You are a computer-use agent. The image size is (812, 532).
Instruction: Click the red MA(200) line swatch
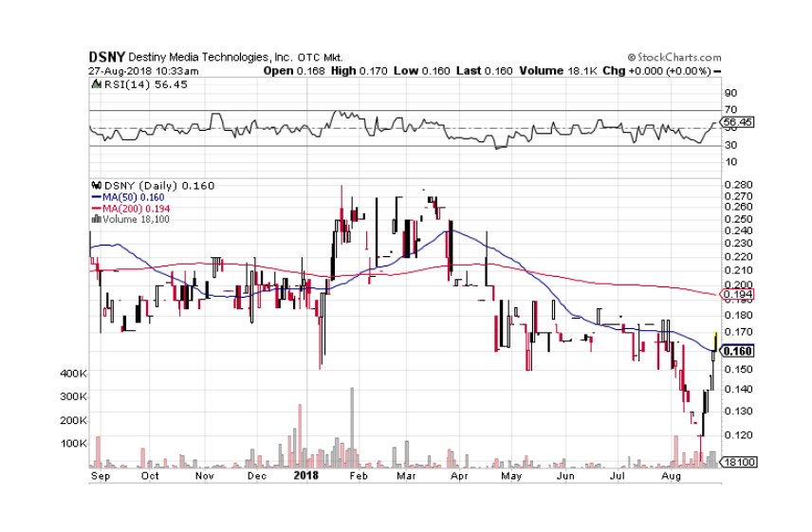click(x=97, y=209)
